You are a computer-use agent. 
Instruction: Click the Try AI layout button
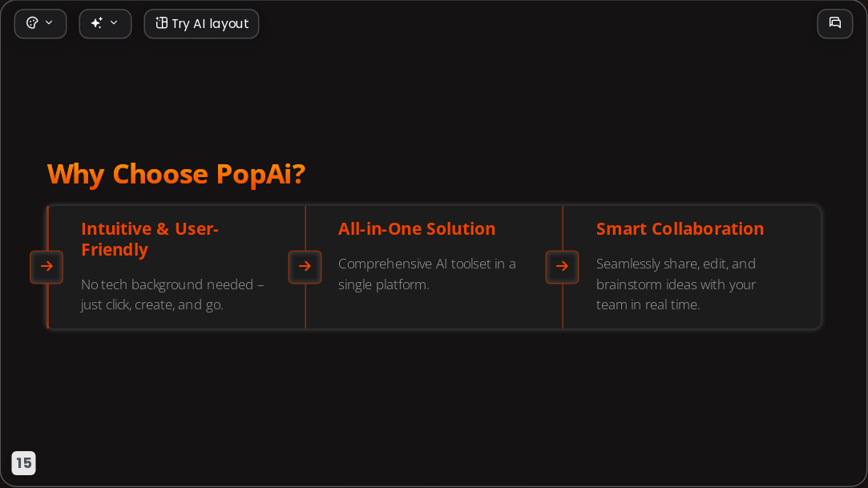[201, 24]
